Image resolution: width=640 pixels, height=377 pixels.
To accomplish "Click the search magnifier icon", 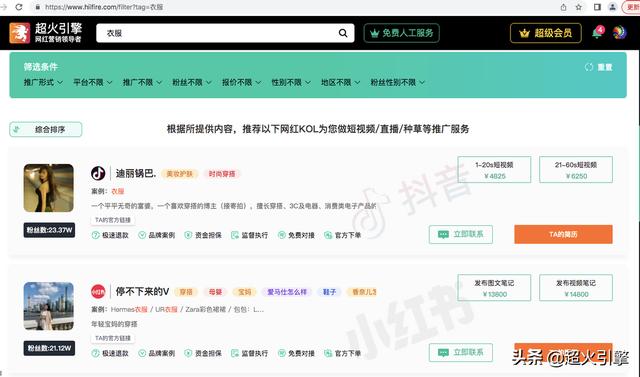I will (x=343, y=33).
